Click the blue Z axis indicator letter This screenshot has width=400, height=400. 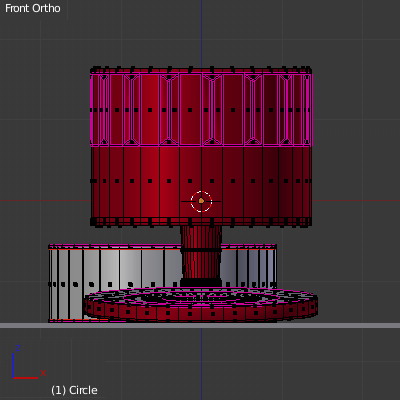(18, 348)
